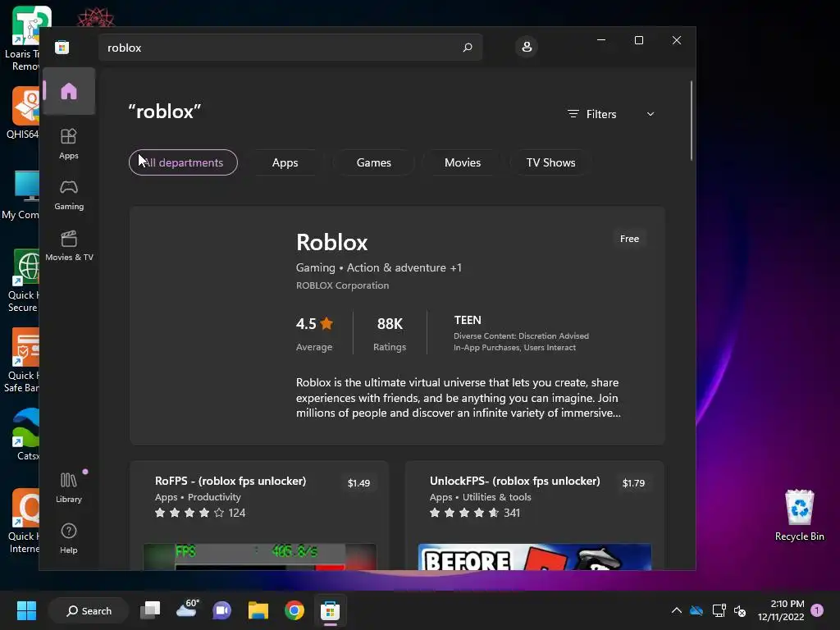Click the UnlockFPS BEFORE thumbnail image
840x630 pixels.
coord(535,557)
